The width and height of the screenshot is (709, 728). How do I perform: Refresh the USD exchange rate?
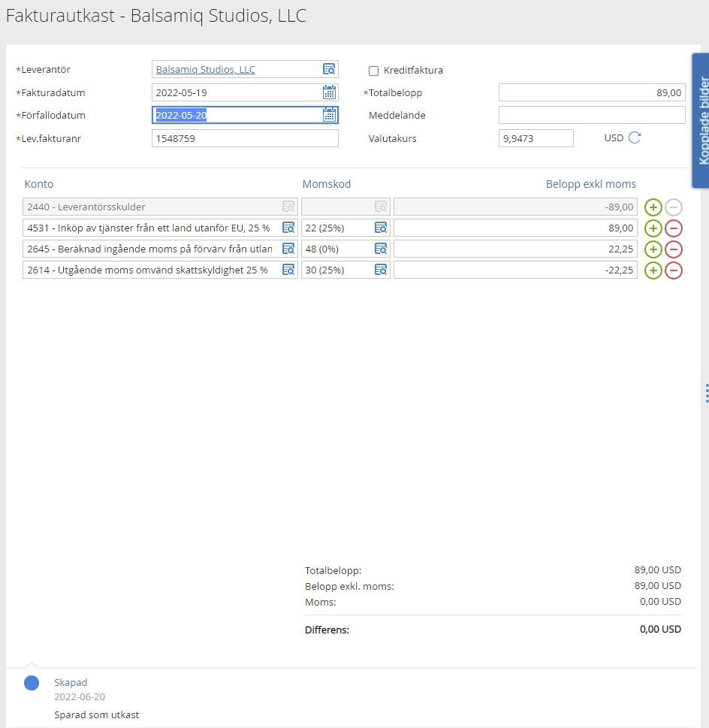pyautogui.click(x=635, y=137)
